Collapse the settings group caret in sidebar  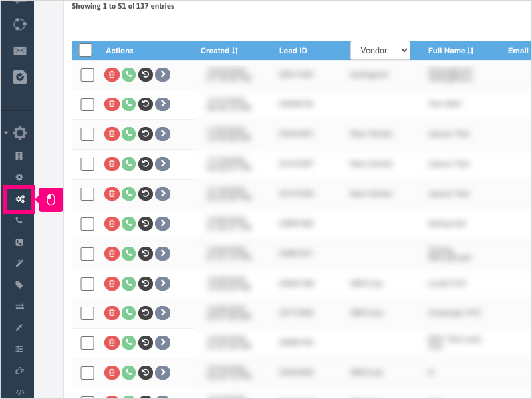click(6, 132)
